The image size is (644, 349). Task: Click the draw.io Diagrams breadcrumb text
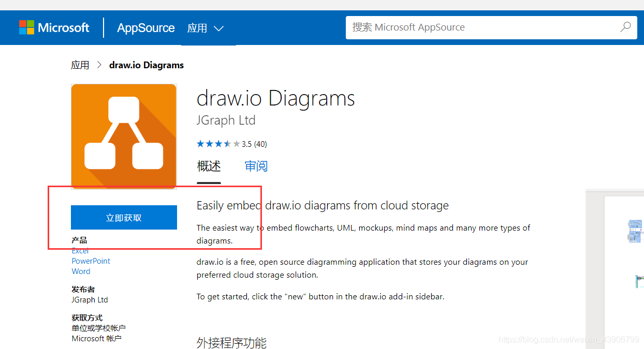(x=147, y=65)
